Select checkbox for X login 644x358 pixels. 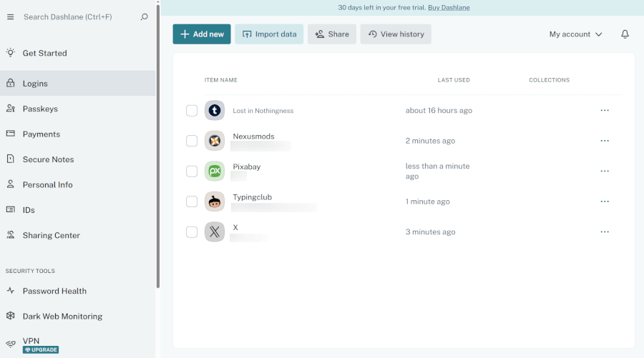(x=192, y=232)
